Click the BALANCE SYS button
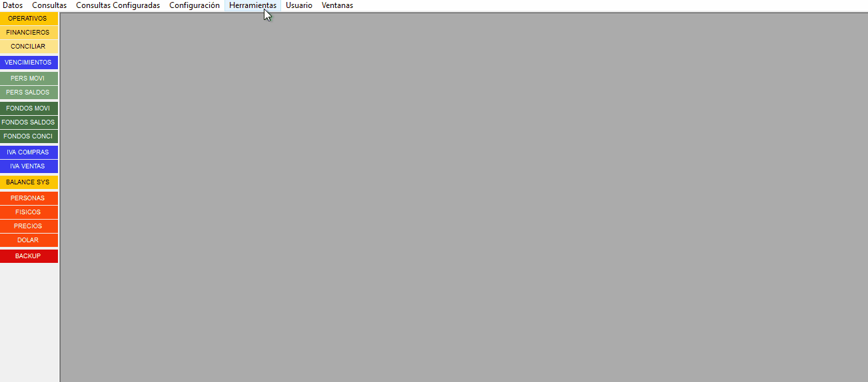The width and height of the screenshot is (868, 382). [x=29, y=182]
